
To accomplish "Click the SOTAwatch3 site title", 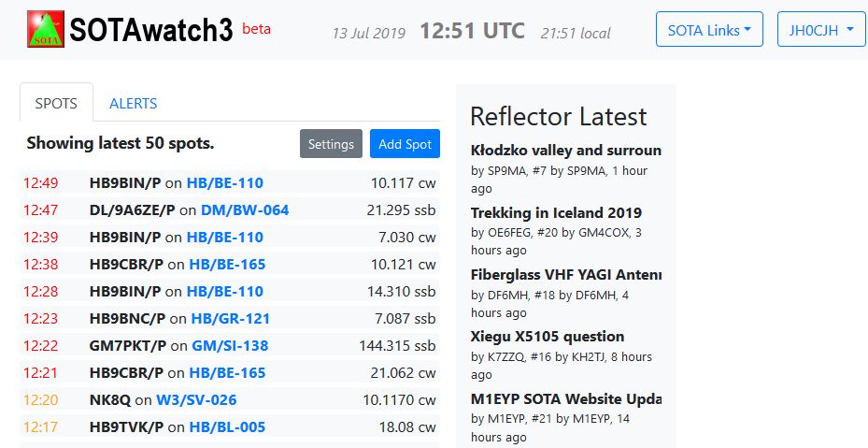I will [151, 30].
